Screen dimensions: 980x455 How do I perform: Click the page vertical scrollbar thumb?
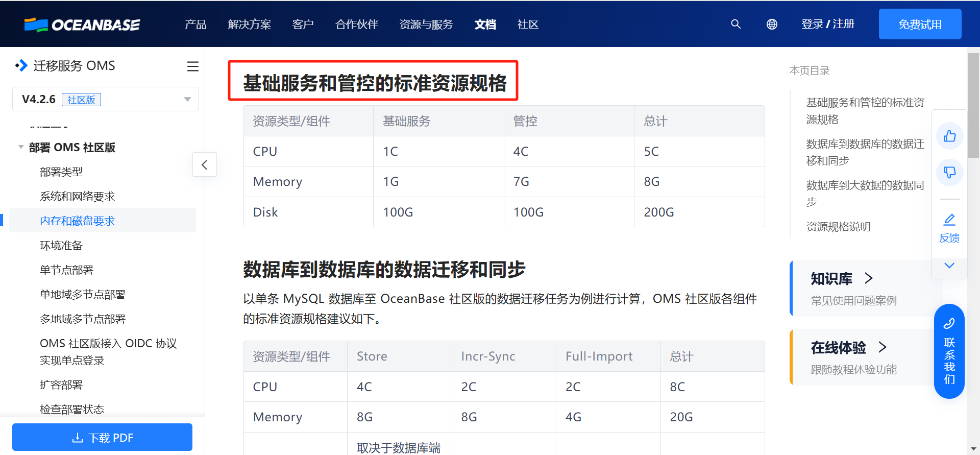click(974, 105)
